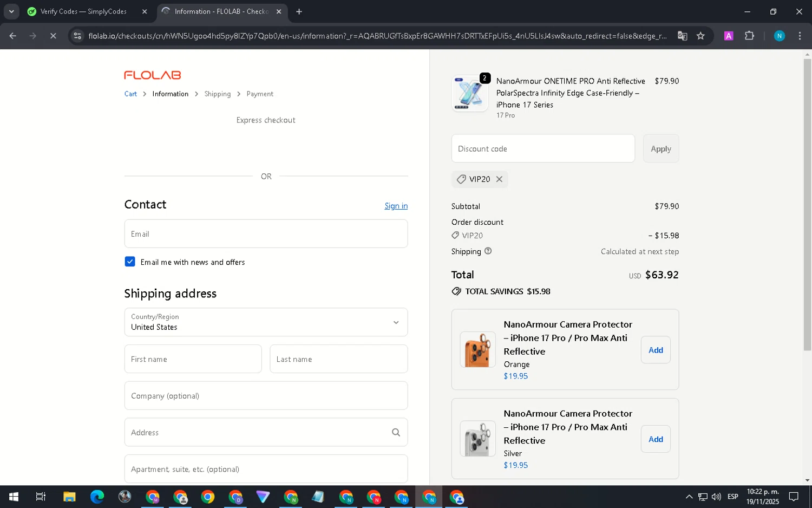The height and width of the screenshot is (508, 812).
Task: Open the Country/Region dropdown
Action: 266,322
